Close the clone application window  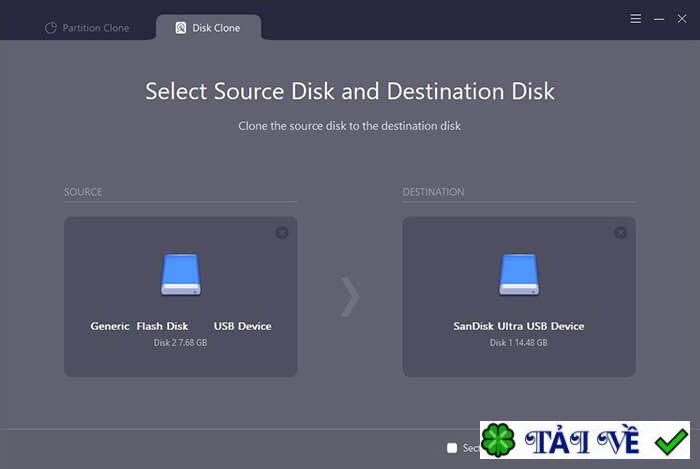(x=683, y=19)
